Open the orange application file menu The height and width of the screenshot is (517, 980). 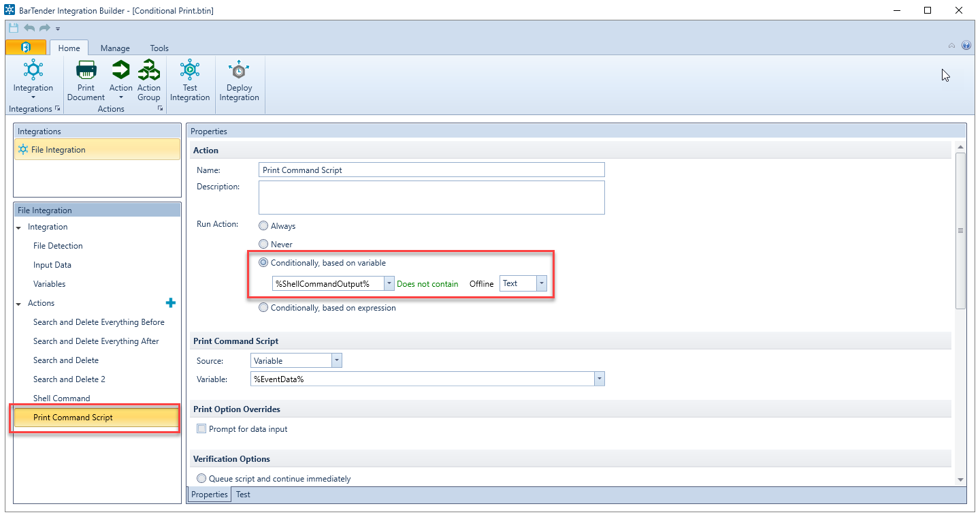pos(26,47)
